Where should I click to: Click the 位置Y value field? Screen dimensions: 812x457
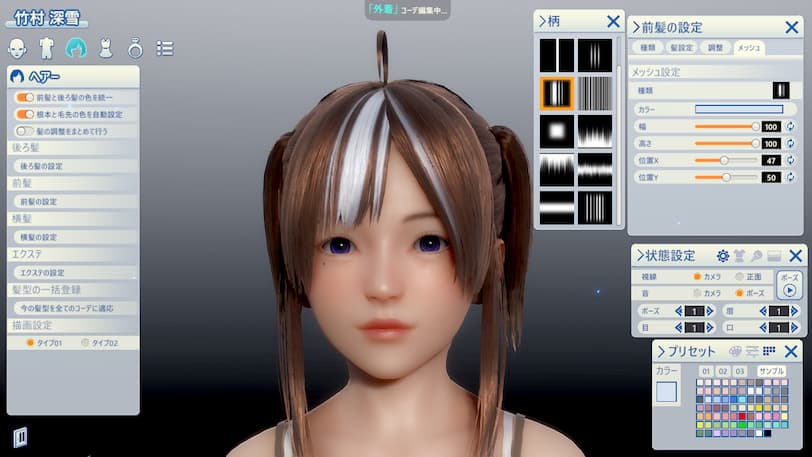click(x=771, y=177)
